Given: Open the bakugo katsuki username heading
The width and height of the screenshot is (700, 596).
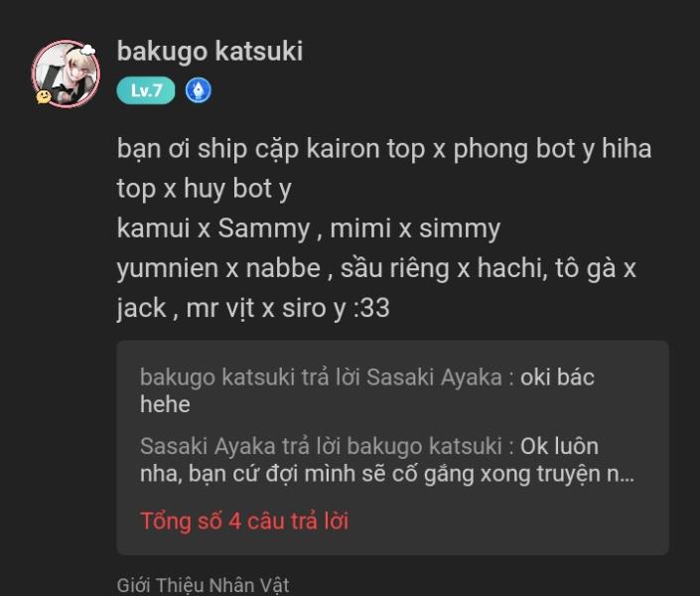Looking at the screenshot, I should click(x=210, y=51).
